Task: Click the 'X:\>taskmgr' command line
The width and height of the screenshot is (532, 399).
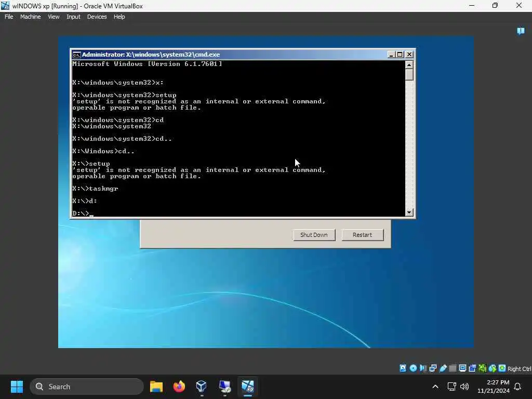Action: (x=96, y=188)
